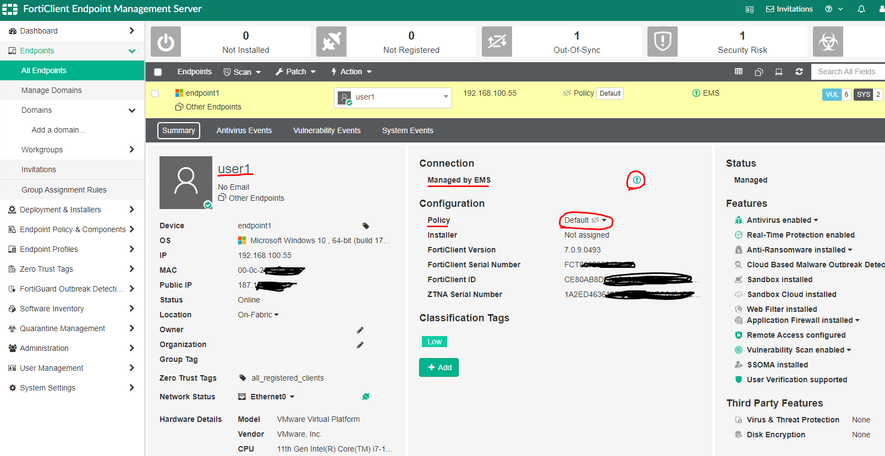Open the Dashboard sidebar menu
The width and height of the screenshot is (885, 456).
tap(72, 31)
